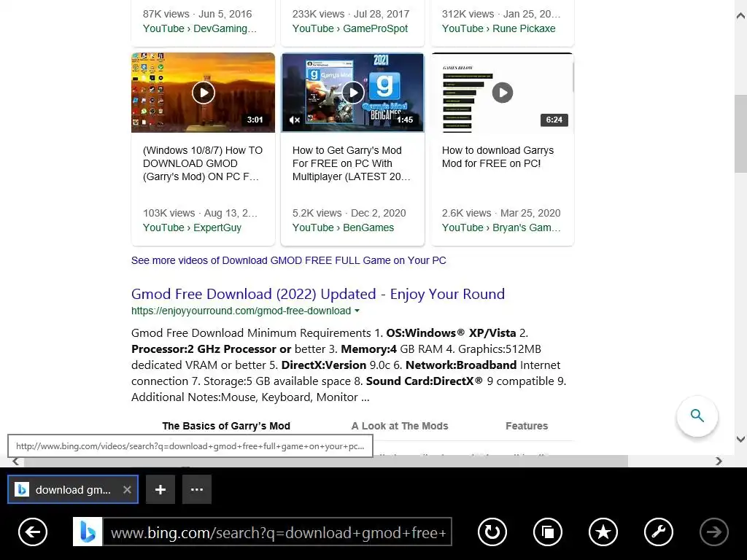Open favorites with the star icon

(x=603, y=532)
